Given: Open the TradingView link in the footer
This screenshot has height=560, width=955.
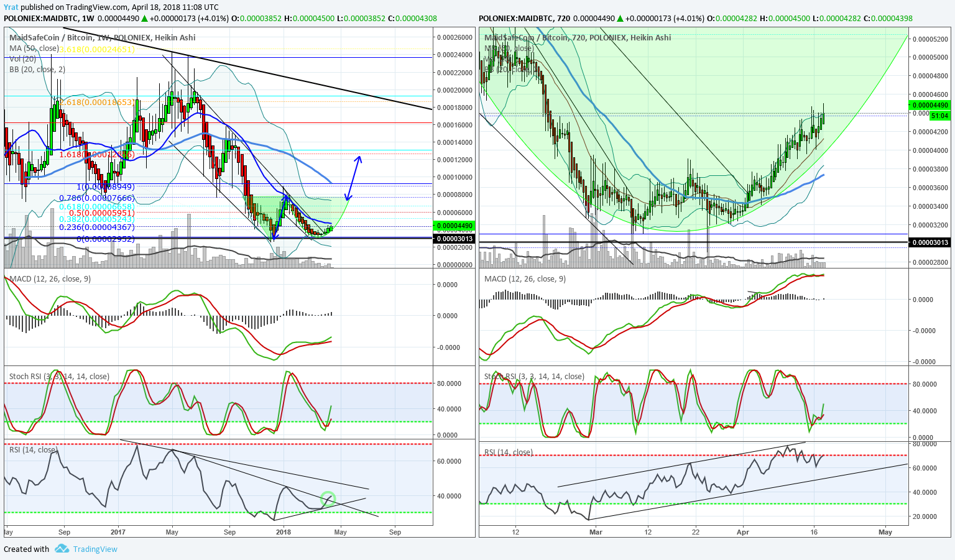Looking at the screenshot, I should (x=95, y=549).
